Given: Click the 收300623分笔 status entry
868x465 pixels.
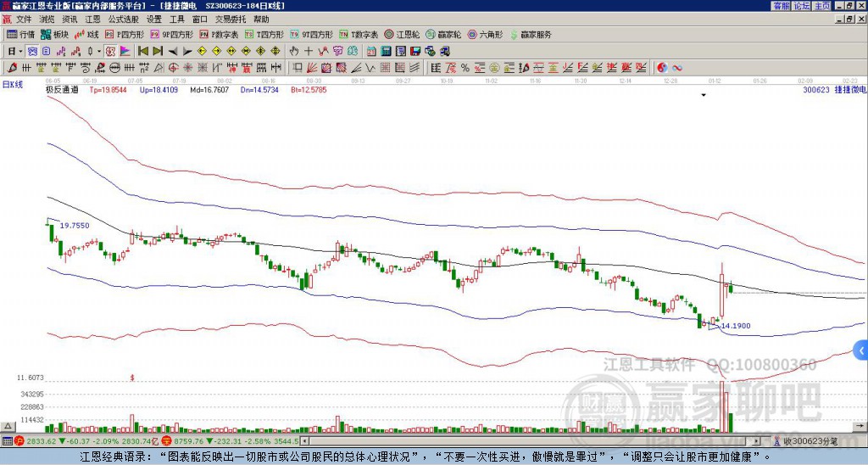Looking at the screenshot, I should 805,441.
